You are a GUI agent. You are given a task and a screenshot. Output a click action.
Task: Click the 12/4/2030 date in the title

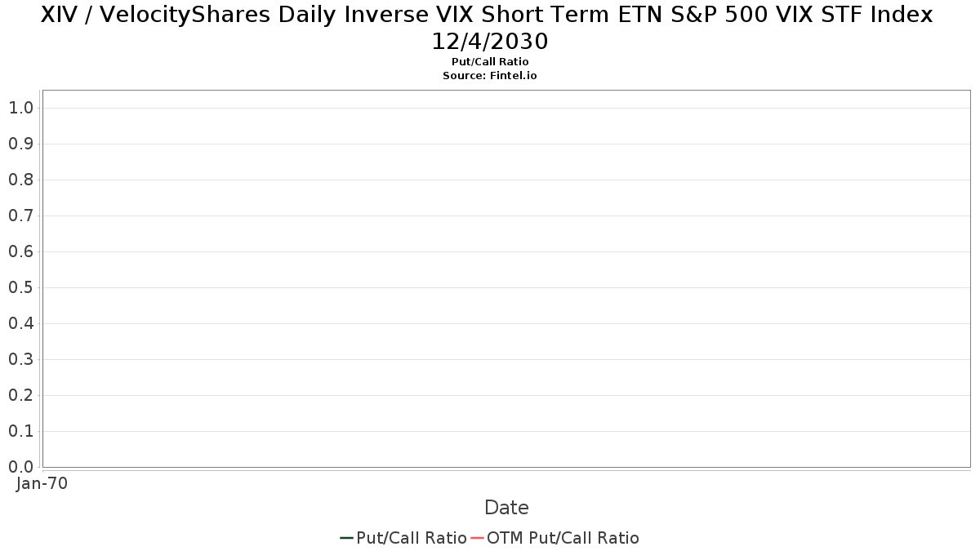[x=490, y=41]
